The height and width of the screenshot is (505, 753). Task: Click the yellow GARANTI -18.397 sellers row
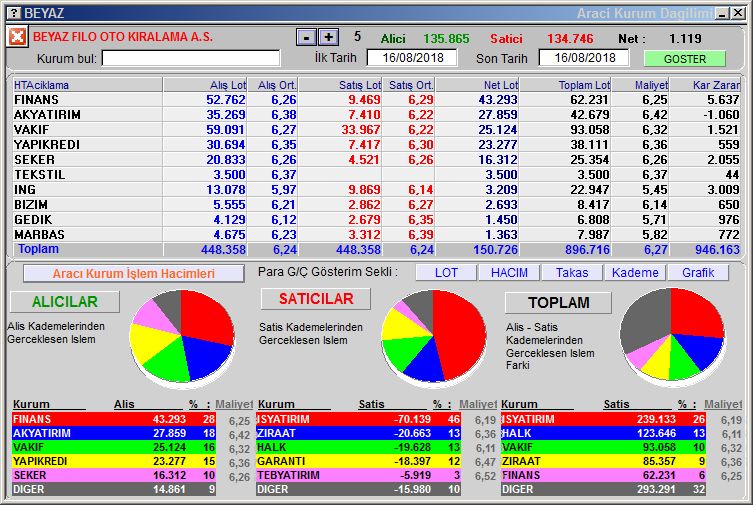click(x=359, y=461)
